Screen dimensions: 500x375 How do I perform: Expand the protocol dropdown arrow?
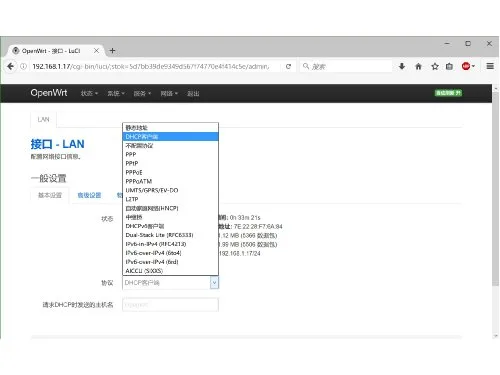tap(214, 283)
